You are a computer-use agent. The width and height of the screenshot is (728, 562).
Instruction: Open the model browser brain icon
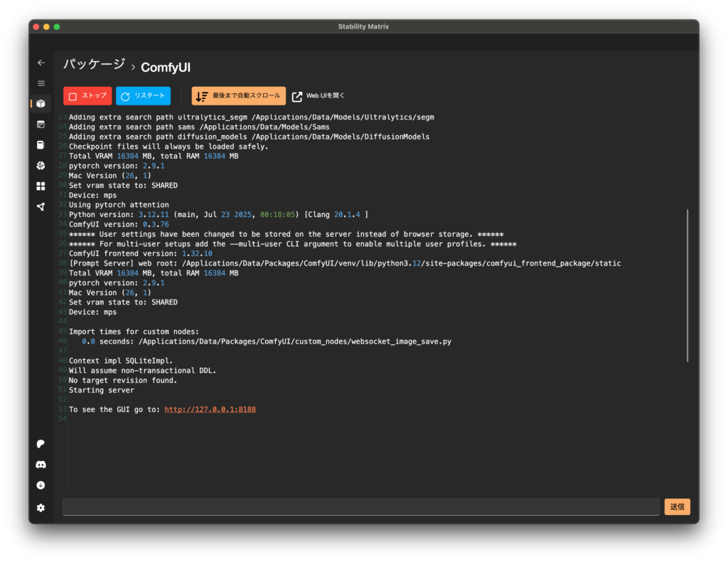(41, 166)
